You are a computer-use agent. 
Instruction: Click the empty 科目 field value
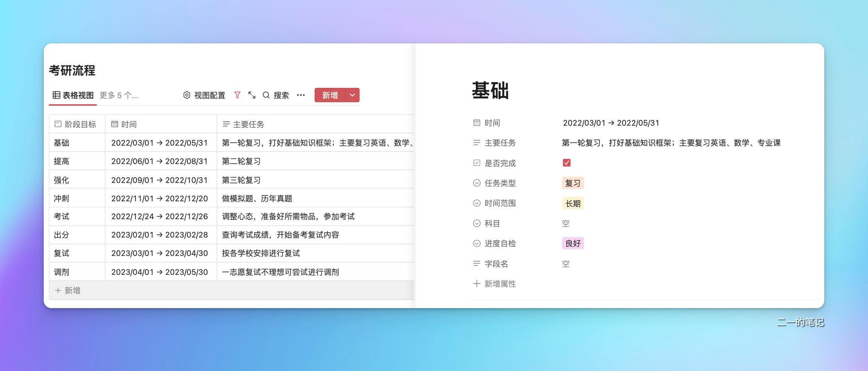565,223
